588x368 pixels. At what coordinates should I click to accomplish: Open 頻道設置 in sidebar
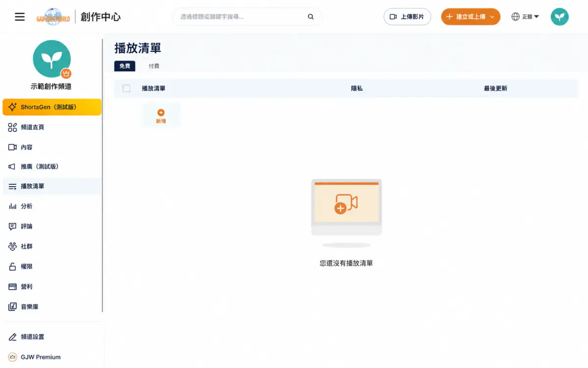[52, 337]
